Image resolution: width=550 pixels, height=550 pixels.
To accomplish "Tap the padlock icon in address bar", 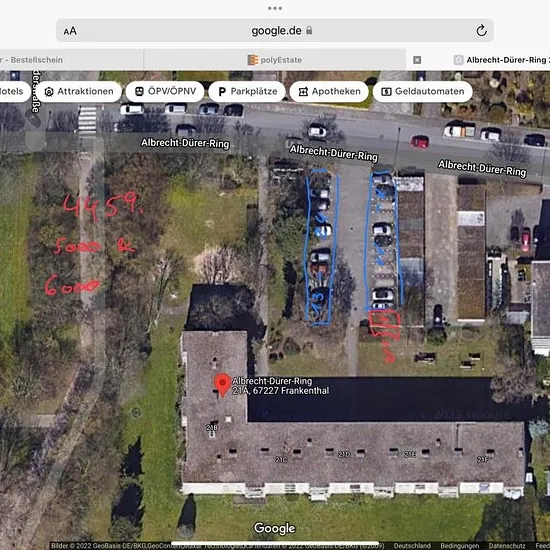I will pos(309,30).
